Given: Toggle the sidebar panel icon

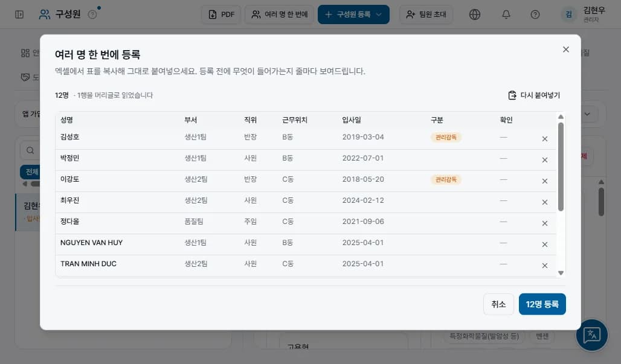Looking at the screenshot, I should [x=19, y=14].
